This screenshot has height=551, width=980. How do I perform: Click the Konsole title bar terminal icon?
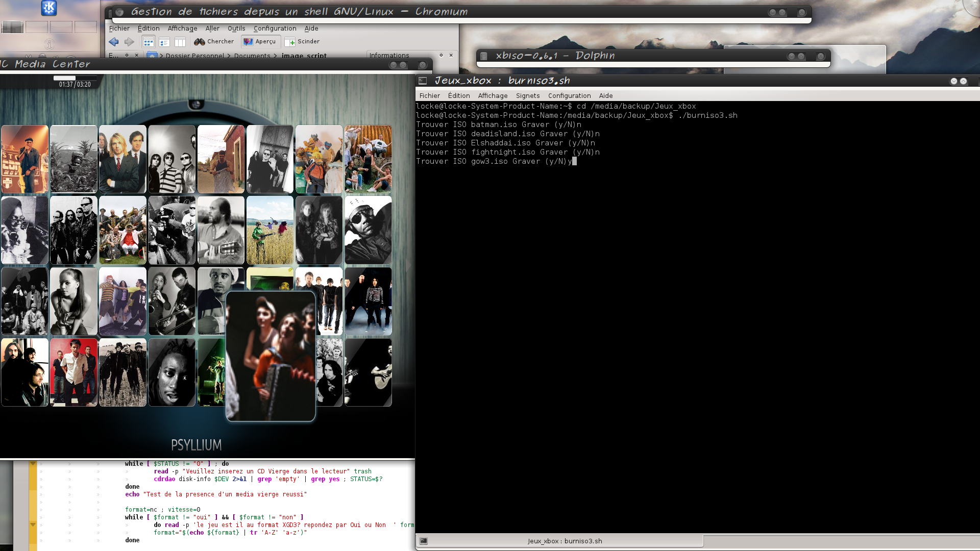[423, 81]
